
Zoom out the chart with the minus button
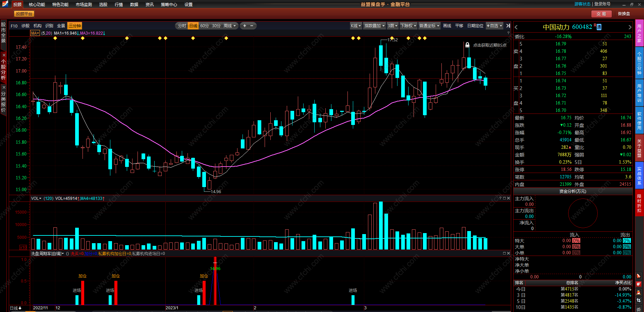(x=252, y=26)
